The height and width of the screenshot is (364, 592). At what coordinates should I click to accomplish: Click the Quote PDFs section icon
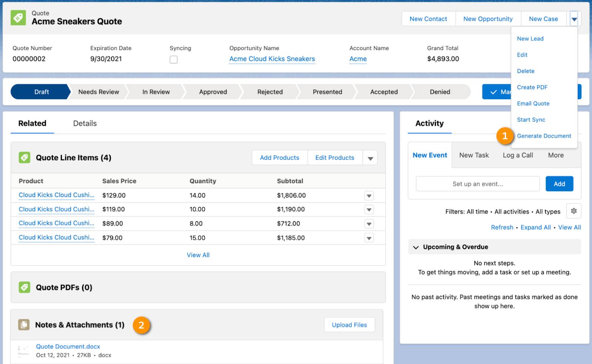tap(24, 287)
